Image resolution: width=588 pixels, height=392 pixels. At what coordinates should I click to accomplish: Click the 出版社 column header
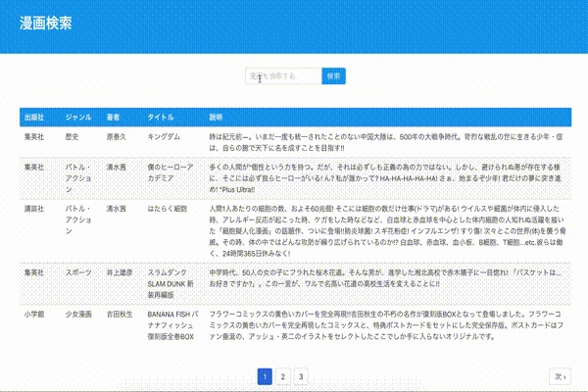click(x=34, y=117)
